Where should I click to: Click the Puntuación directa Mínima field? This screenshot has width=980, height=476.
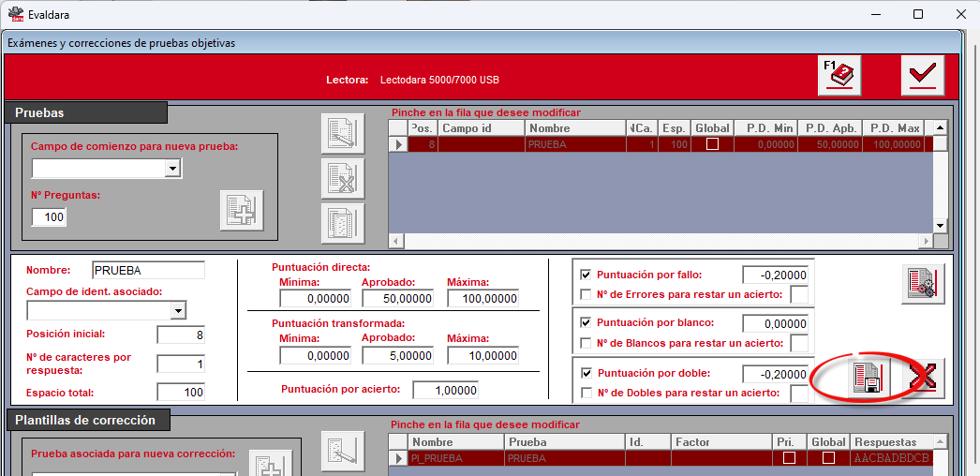[316, 299]
